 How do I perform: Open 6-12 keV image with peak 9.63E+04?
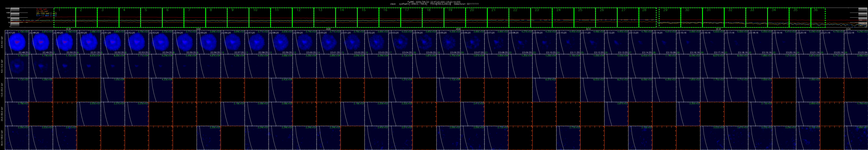89,66
